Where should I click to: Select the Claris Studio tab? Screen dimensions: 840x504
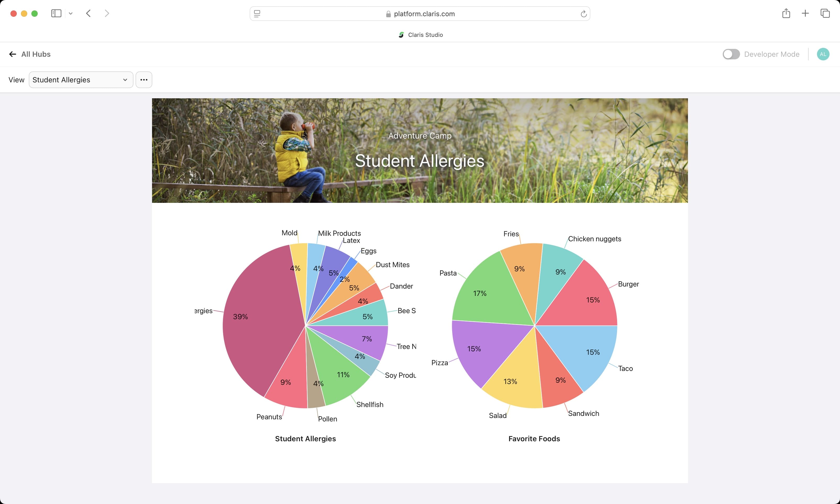tap(421, 35)
